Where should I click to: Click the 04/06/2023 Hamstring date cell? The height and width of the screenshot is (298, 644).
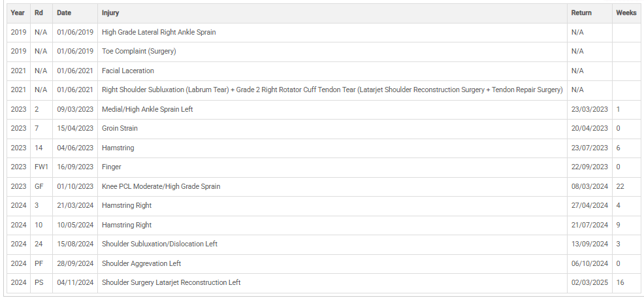[75, 148]
